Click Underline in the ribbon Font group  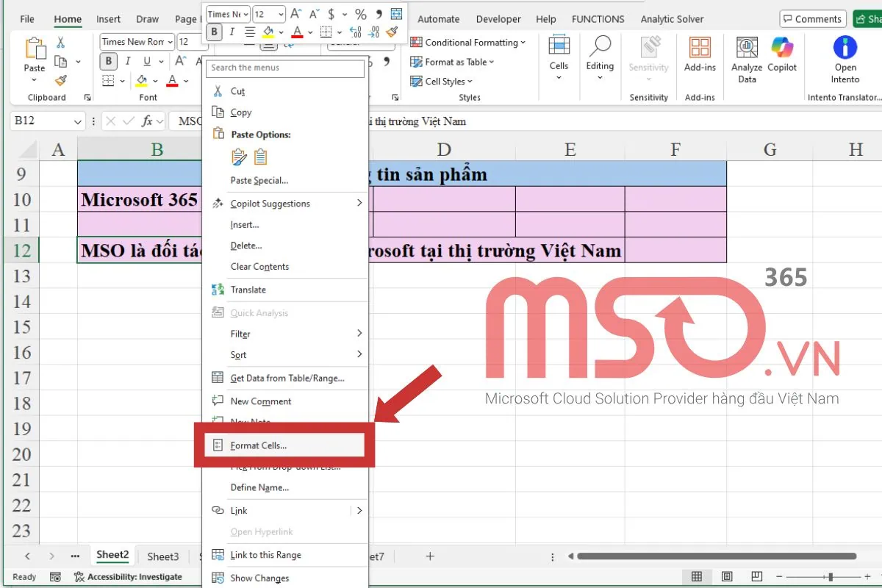(148, 62)
